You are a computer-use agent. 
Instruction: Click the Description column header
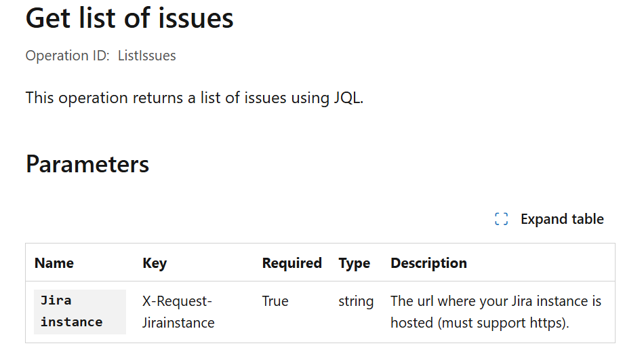pos(428,263)
